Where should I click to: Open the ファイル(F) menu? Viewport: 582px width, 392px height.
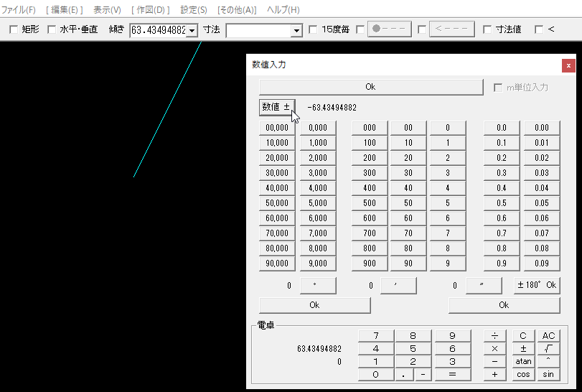click(19, 9)
